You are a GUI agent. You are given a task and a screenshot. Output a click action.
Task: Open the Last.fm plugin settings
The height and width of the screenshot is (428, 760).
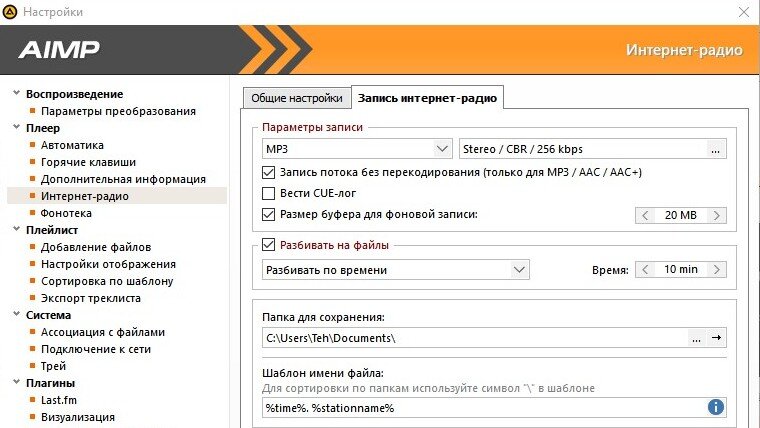coord(59,400)
